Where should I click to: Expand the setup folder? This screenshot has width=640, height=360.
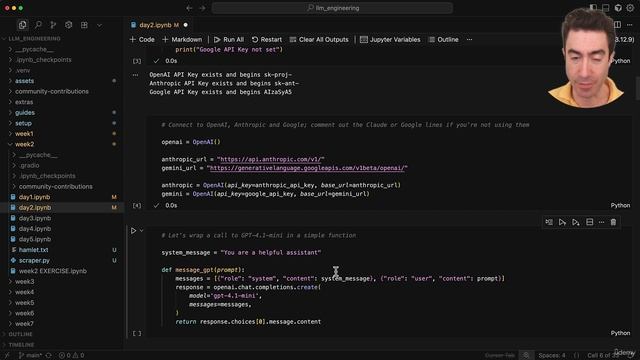pyautogui.click(x=23, y=123)
